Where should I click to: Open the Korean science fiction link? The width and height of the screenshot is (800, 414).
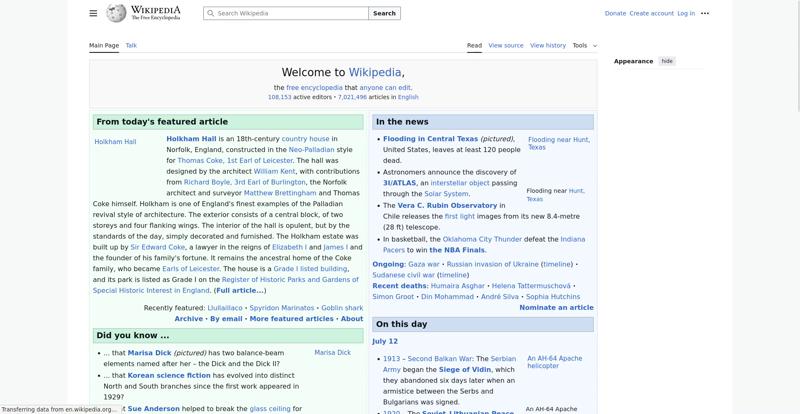(x=169, y=375)
